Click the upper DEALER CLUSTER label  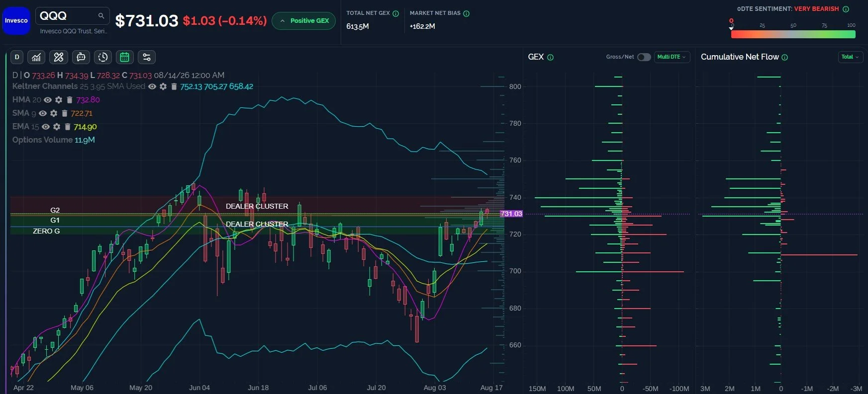[257, 206]
